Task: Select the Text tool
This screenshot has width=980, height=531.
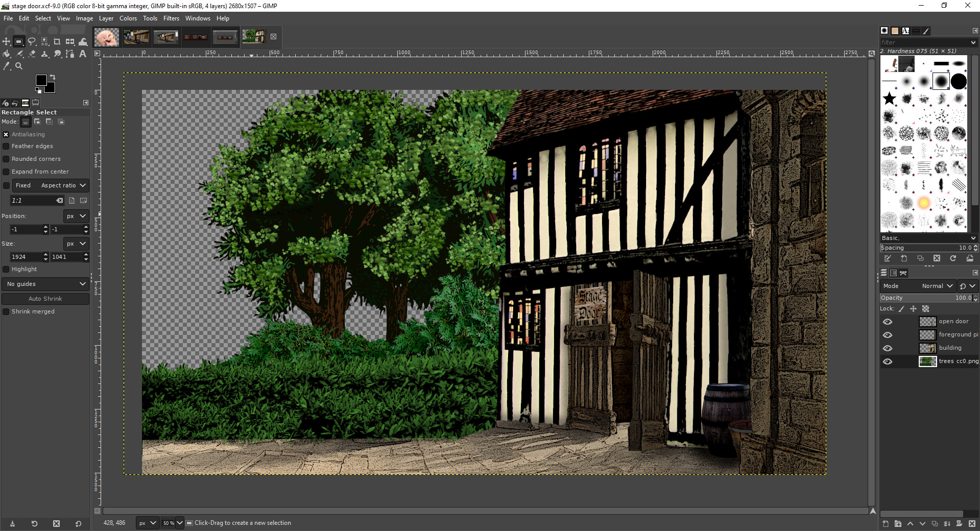Action: pyautogui.click(x=83, y=54)
